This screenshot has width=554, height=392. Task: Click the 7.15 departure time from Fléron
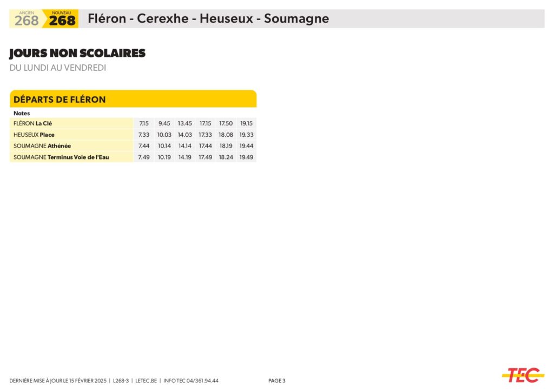pyautogui.click(x=144, y=123)
